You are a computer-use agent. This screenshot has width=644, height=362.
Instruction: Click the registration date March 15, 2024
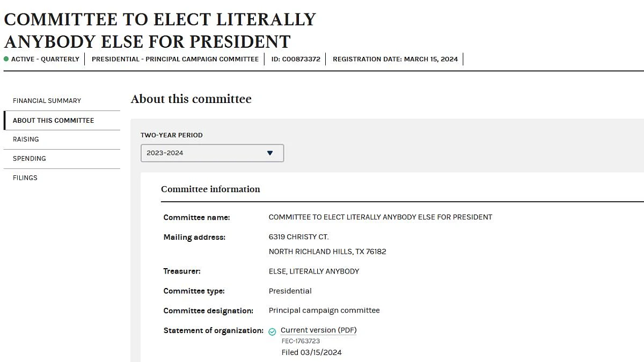(x=395, y=59)
